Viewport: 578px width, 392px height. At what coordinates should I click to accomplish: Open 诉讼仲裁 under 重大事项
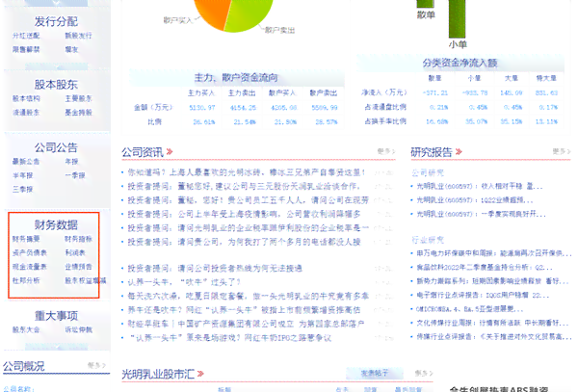tap(78, 329)
